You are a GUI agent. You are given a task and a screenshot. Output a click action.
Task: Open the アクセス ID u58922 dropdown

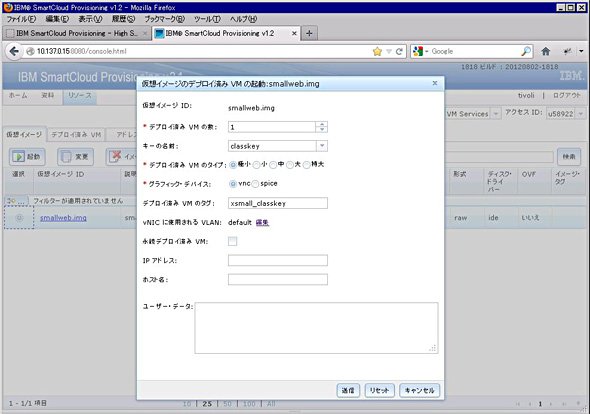coord(581,113)
